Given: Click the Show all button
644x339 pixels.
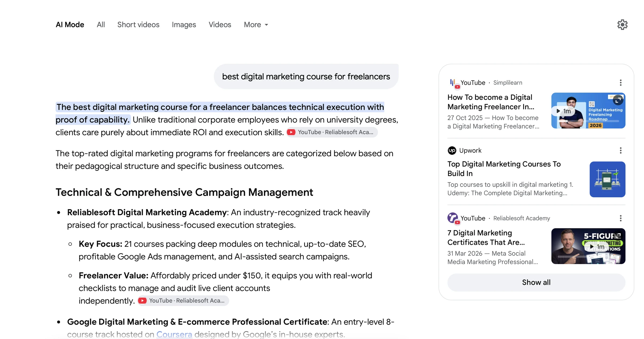Looking at the screenshot, I should pos(536,282).
